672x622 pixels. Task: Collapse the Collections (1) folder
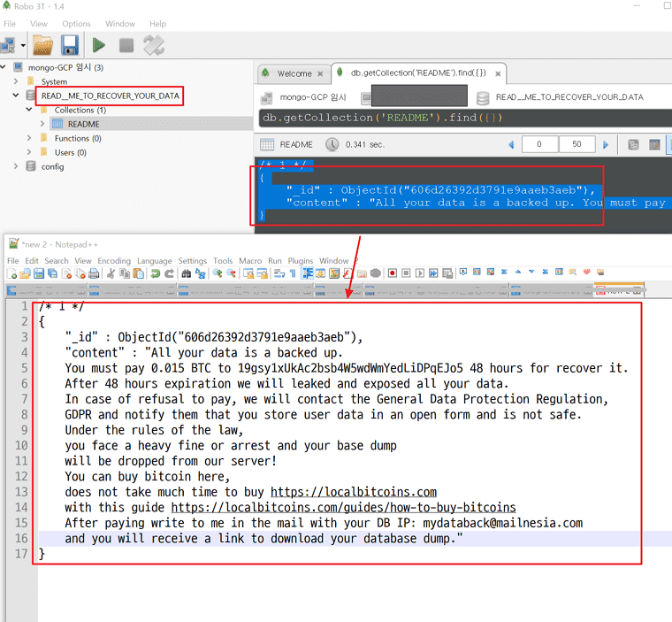[28, 110]
